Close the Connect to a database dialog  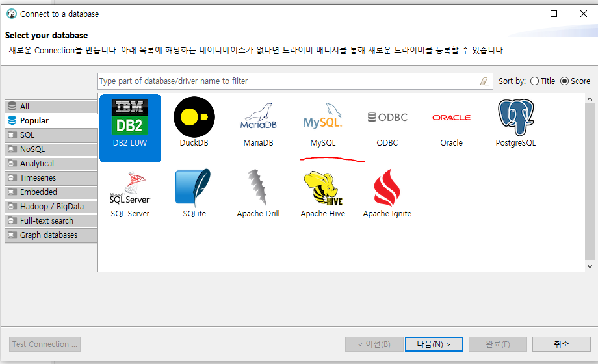[x=584, y=14]
